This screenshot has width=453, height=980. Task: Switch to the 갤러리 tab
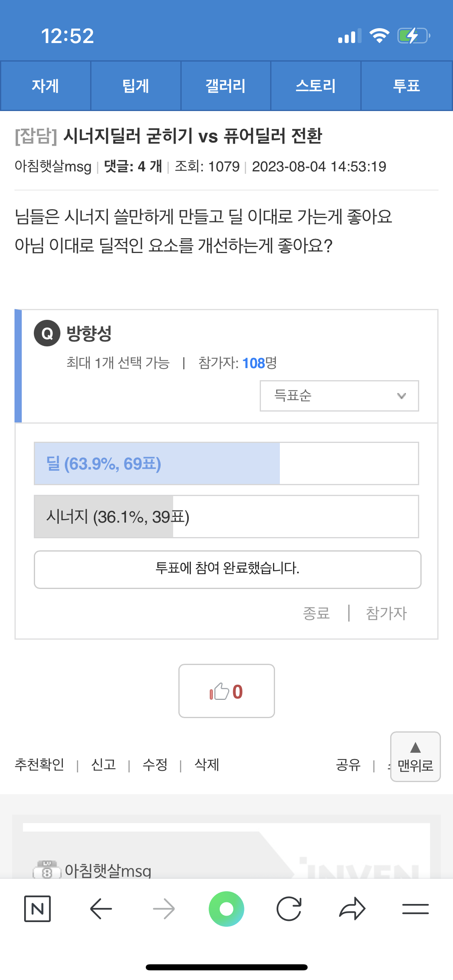pos(225,86)
